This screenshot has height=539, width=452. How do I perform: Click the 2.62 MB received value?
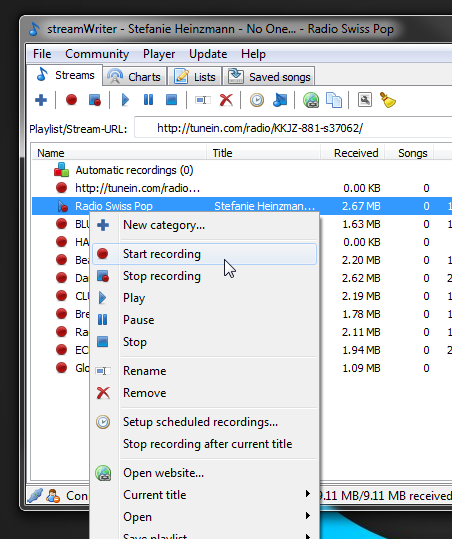[361, 278]
